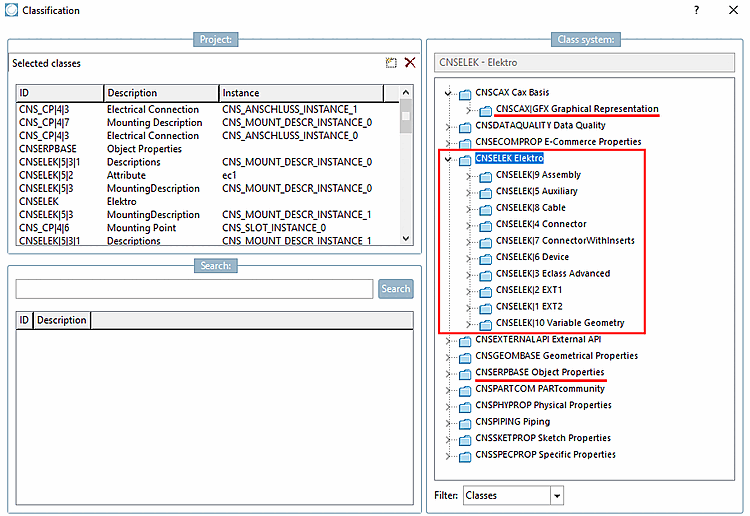Click the CNSCAX Cax Basis folder icon

465,94
